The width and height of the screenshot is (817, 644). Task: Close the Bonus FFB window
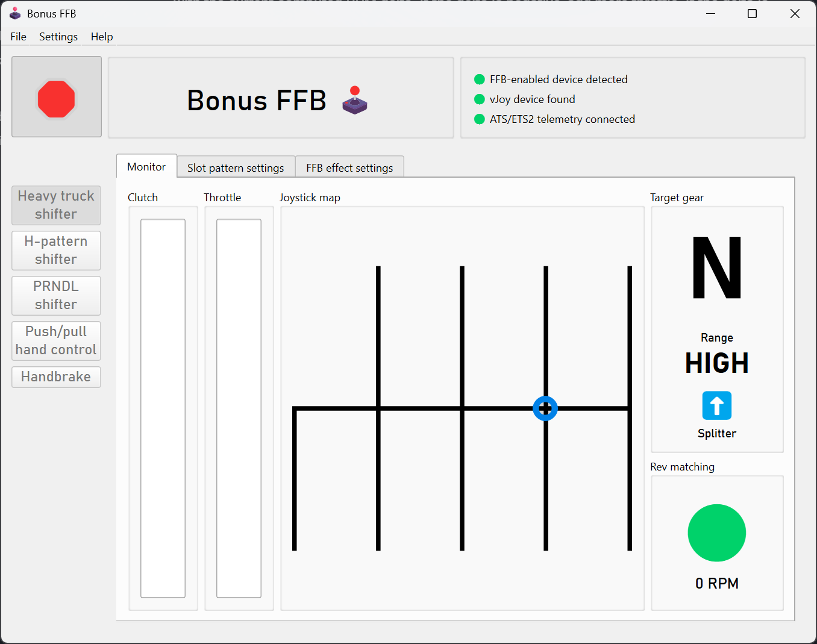point(795,13)
